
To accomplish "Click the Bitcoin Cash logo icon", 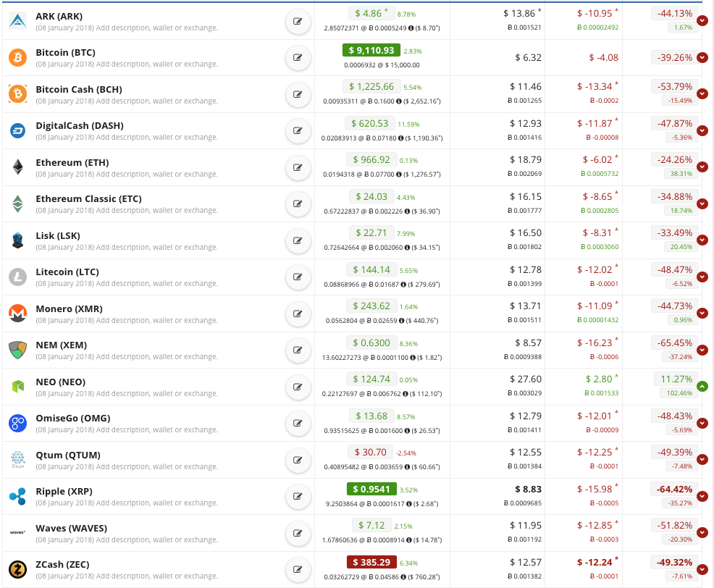I will tap(18, 94).
